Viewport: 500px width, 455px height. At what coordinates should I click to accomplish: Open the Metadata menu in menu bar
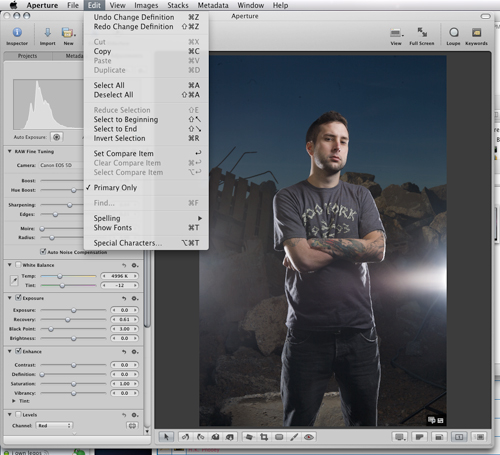click(x=213, y=5)
